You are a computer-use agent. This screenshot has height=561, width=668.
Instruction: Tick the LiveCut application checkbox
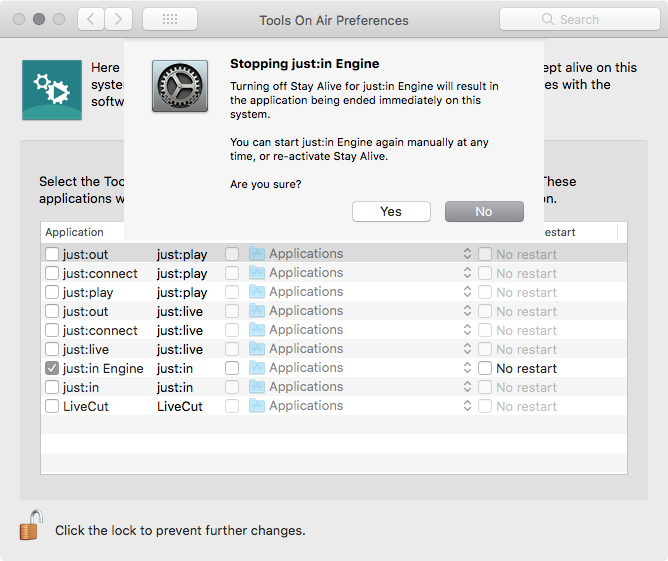coord(52,406)
